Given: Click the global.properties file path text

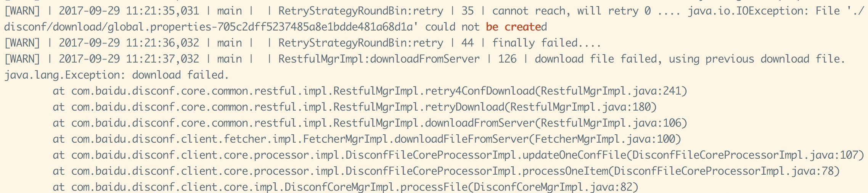Looking at the screenshot, I should pyautogui.click(x=211, y=27).
